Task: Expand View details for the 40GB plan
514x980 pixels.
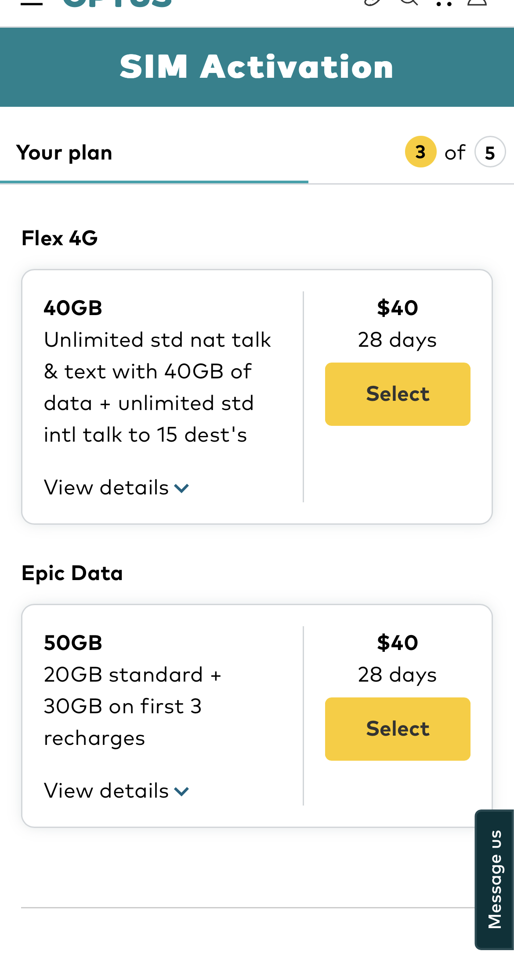Action: coord(116,487)
